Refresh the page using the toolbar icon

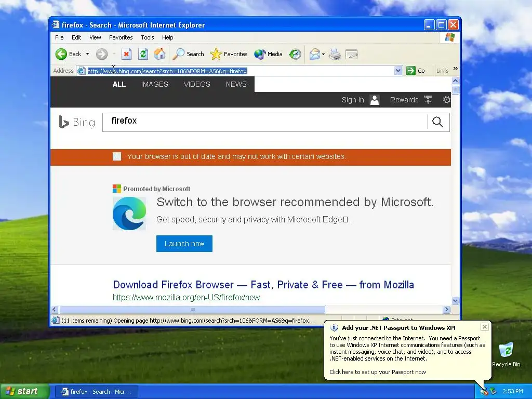coord(143,54)
